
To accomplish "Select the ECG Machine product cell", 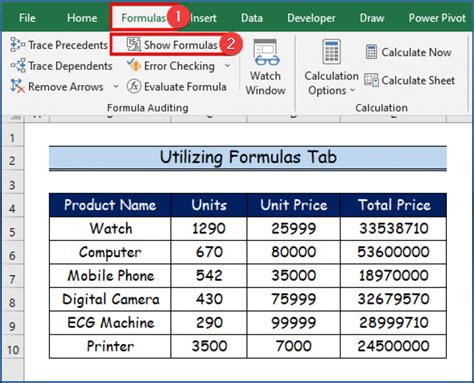I will [x=110, y=323].
